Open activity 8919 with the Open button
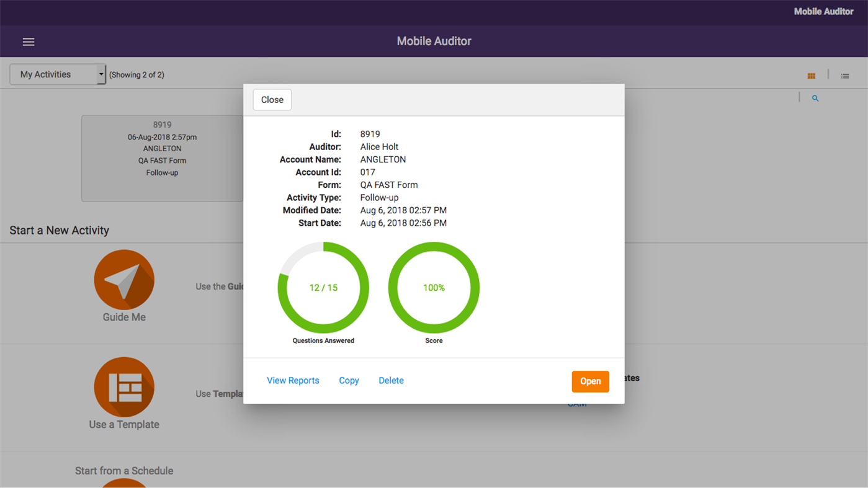Image resolution: width=868 pixels, height=488 pixels. pyautogui.click(x=590, y=381)
